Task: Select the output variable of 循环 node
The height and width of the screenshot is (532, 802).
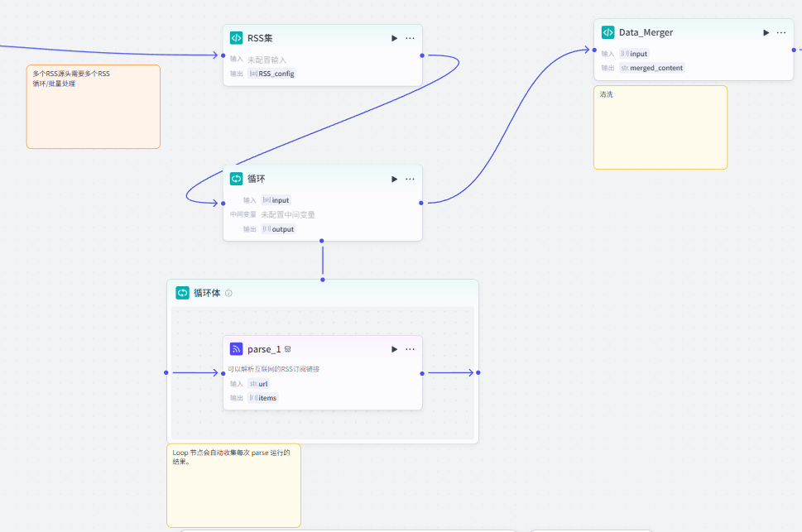Action: tap(278, 229)
